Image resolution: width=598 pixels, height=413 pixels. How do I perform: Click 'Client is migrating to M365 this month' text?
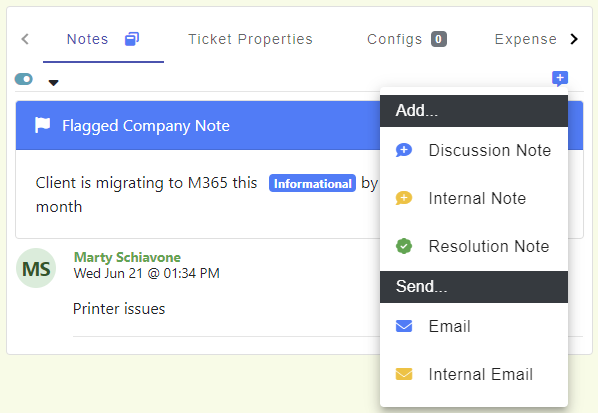pos(146,194)
